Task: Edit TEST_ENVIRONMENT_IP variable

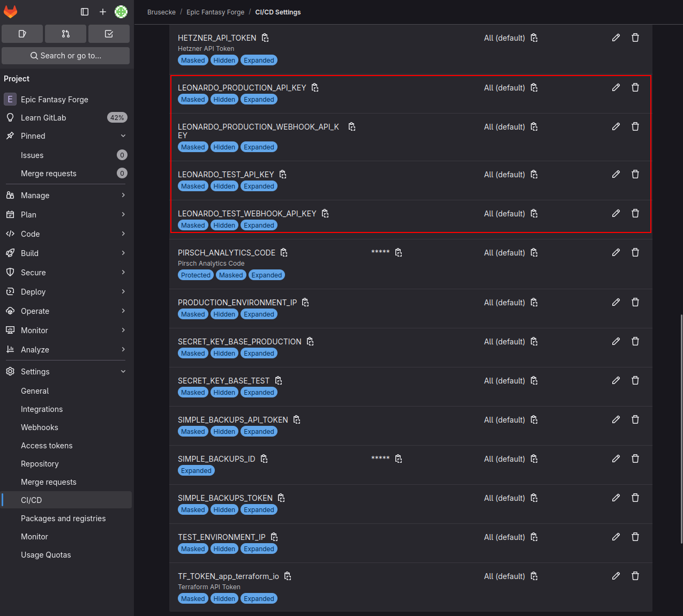Action: (616, 537)
